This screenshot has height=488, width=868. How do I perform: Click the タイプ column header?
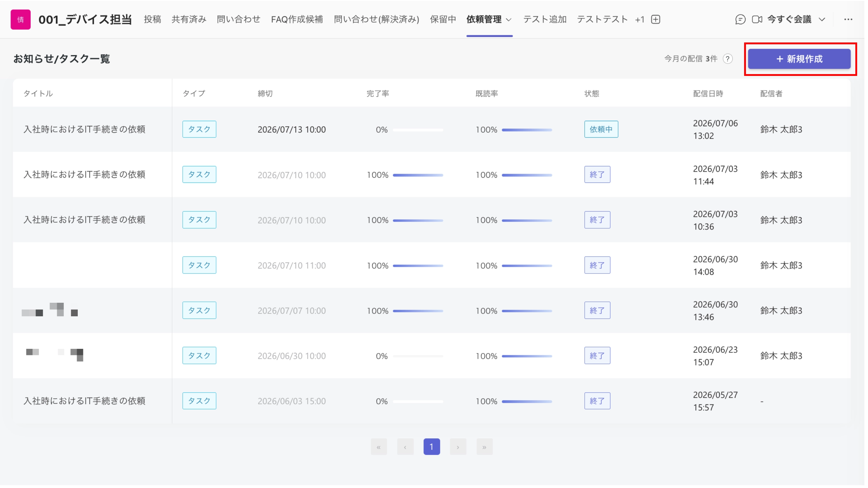coord(194,94)
